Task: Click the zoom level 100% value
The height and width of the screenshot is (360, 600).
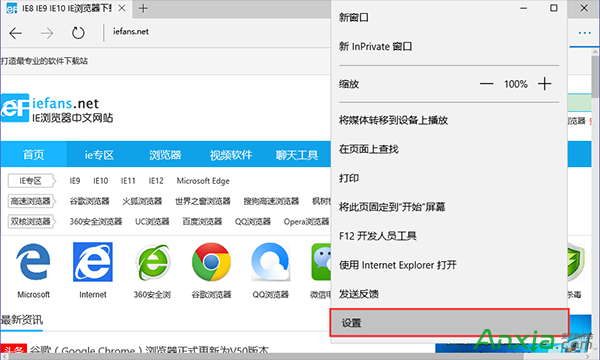Action: pos(516,84)
